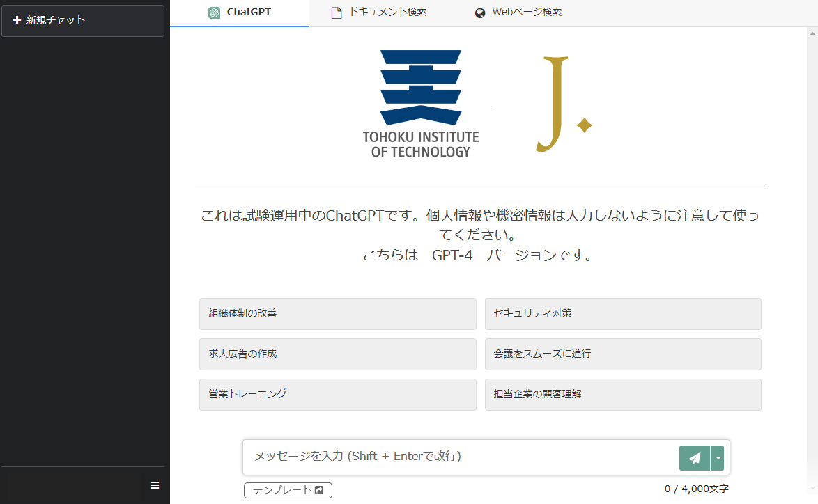This screenshot has width=818, height=504.
Task: Focus the メッセージを入力 text field
Action: tap(461, 457)
